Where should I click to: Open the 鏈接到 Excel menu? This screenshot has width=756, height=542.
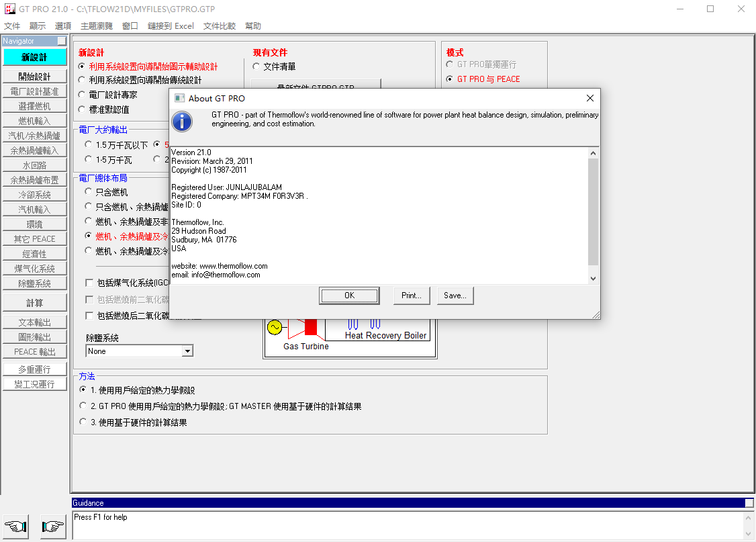point(171,26)
